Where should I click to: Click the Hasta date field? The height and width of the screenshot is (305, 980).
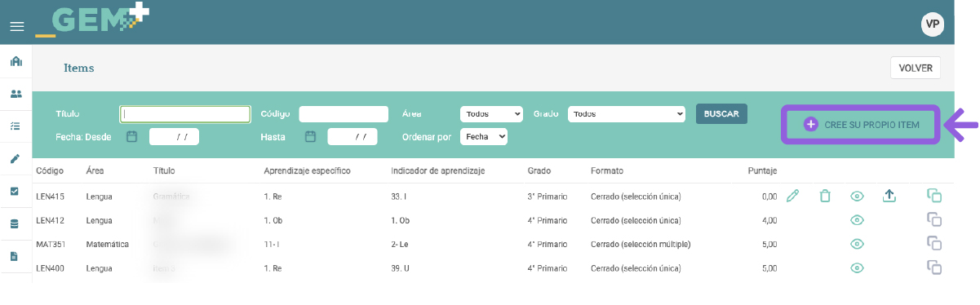click(353, 137)
